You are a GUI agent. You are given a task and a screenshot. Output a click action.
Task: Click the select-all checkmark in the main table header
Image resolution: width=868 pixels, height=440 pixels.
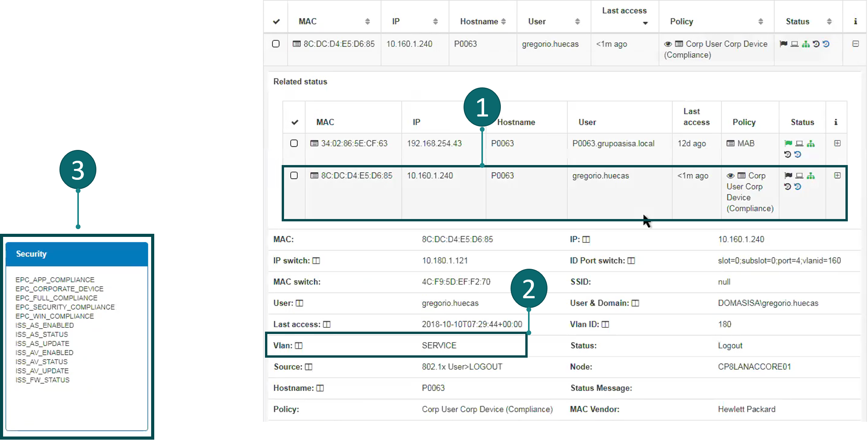click(276, 21)
